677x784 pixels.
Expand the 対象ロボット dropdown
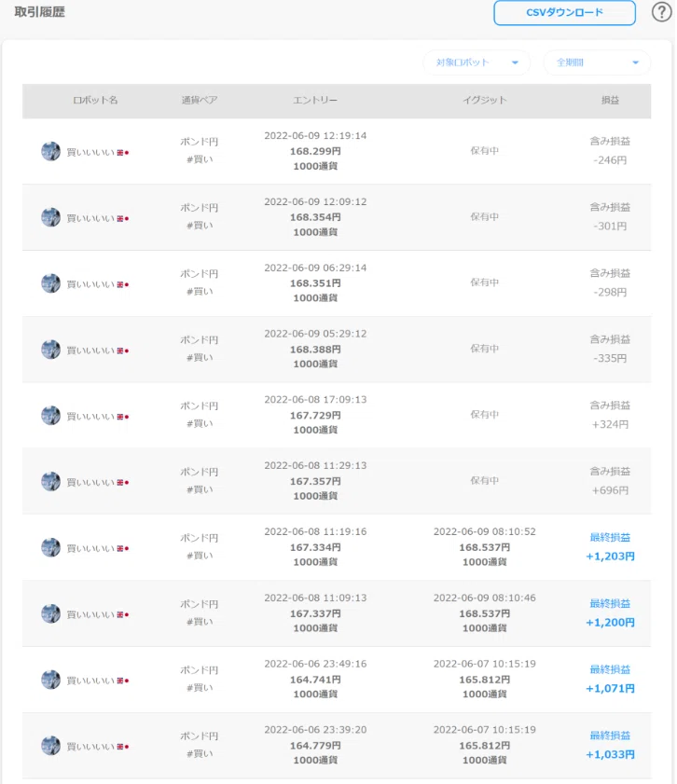tap(477, 62)
